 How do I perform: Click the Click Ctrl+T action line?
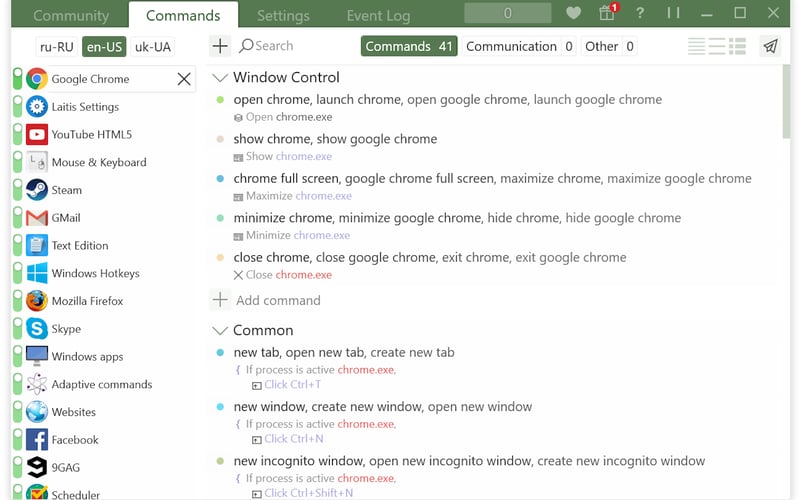pyautogui.click(x=286, y=385)
